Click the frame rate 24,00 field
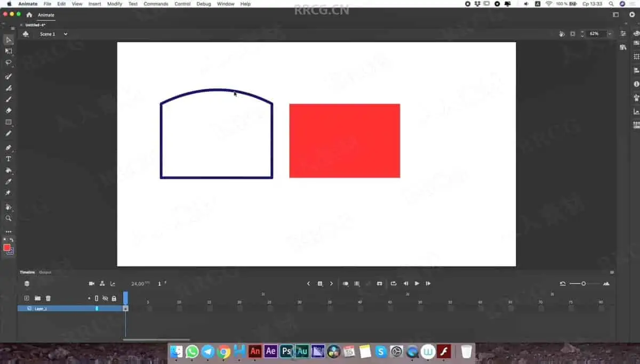This screenshot has height=364, width=640. click(138, 284)
